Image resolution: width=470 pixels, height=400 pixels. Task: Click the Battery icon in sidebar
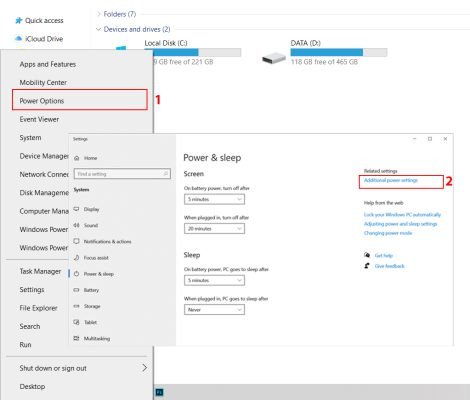tap(76, 290)
